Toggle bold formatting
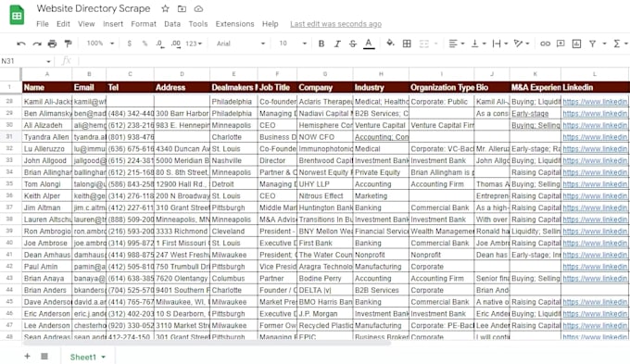630x364 pixels. 321,44
